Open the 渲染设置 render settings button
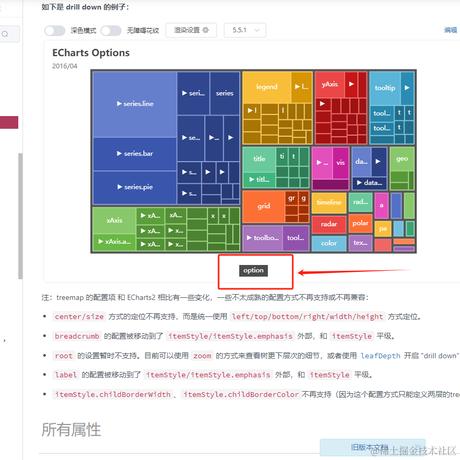The image size is (460, 460). tap(191, 30)
